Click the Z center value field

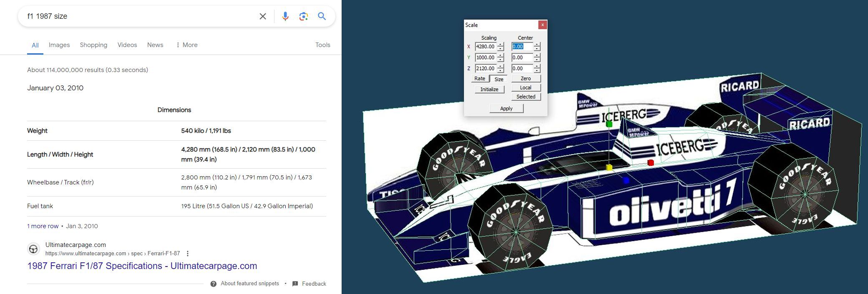[522, 68]
